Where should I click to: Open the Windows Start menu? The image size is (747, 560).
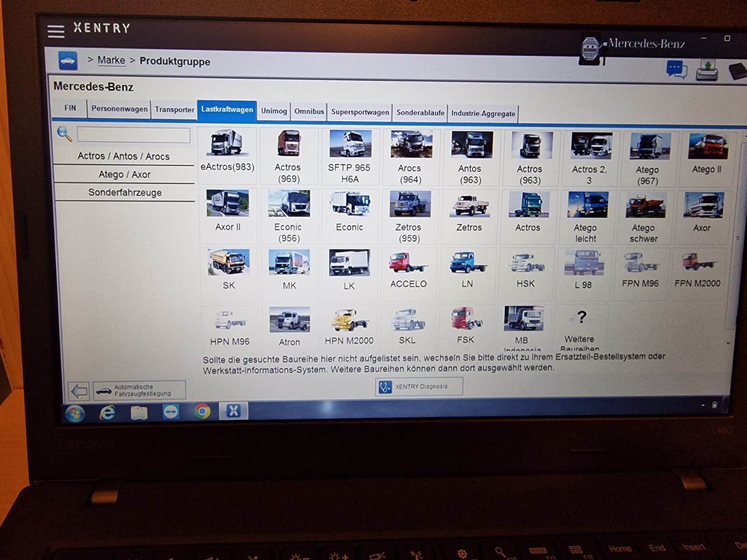point(75,413)
